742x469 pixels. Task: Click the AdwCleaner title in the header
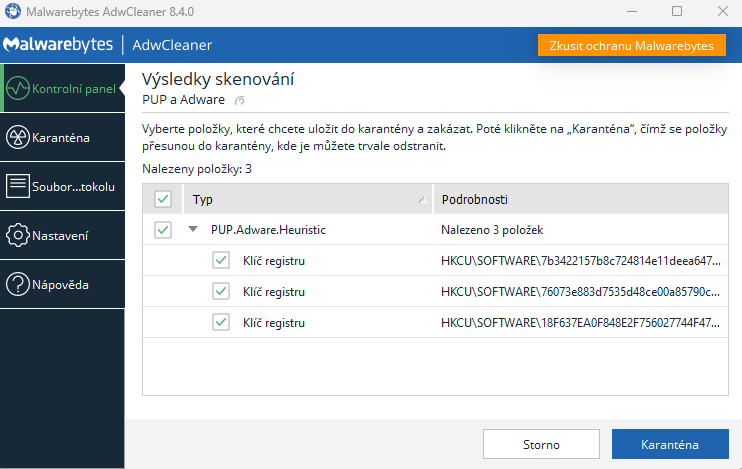coord(172,45)
